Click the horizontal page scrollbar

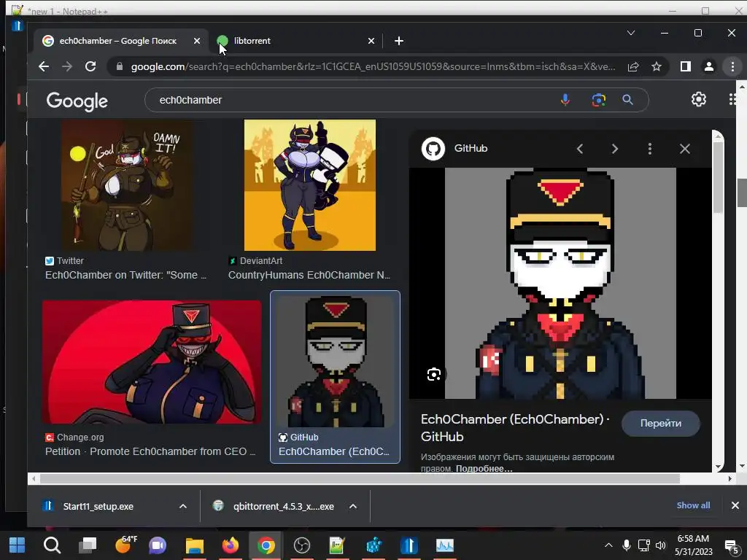tap(360, 478)
